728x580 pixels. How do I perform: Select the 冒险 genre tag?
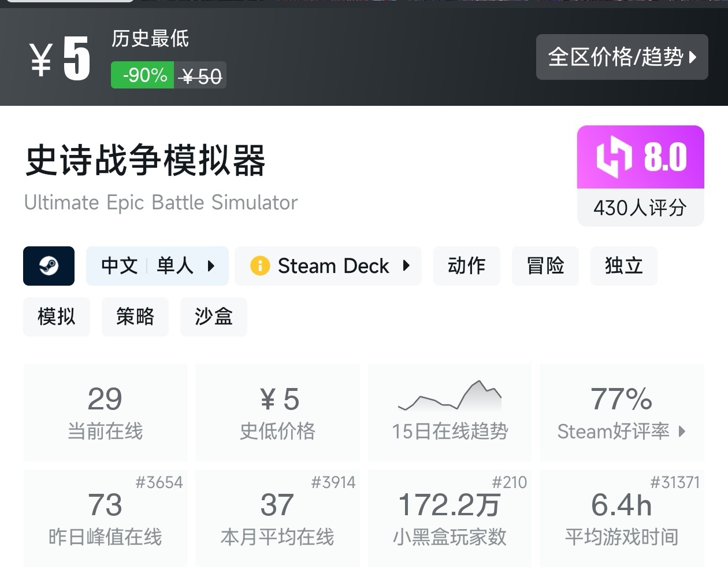(x=545, y=266)
